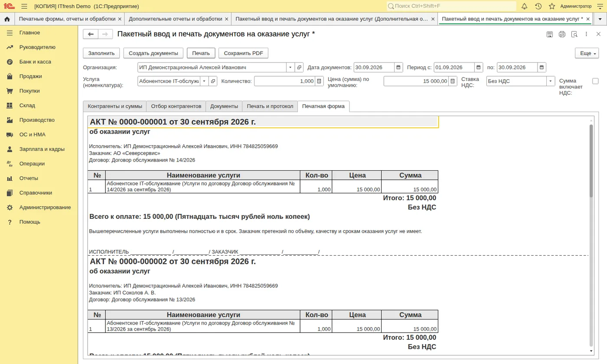
Task: Open calendar for Дата документов field
Action: coord(398,68)
